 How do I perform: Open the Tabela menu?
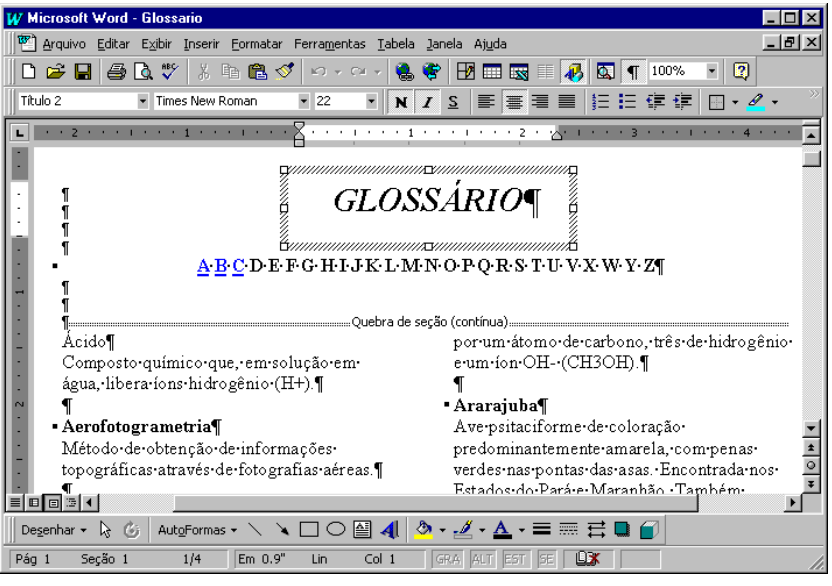tap(396, 44)
